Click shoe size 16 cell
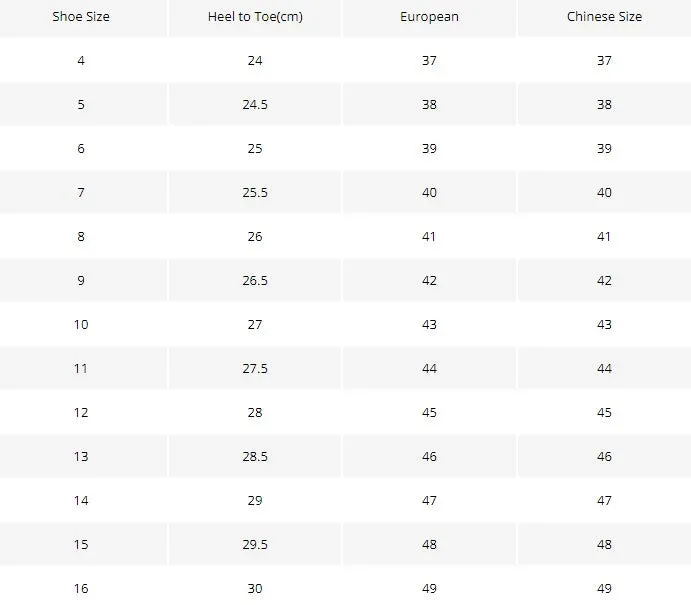The height and width of the screenshot is (605, 691). pyautogui.click(x=81, y=589)
